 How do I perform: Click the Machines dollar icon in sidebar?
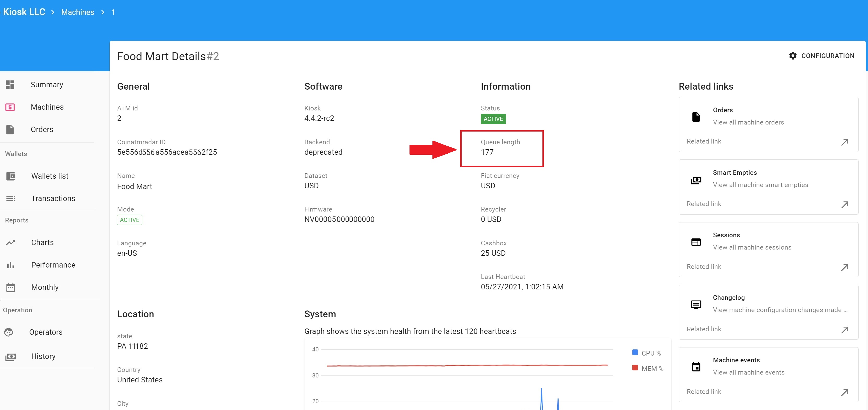coord(10,107)
